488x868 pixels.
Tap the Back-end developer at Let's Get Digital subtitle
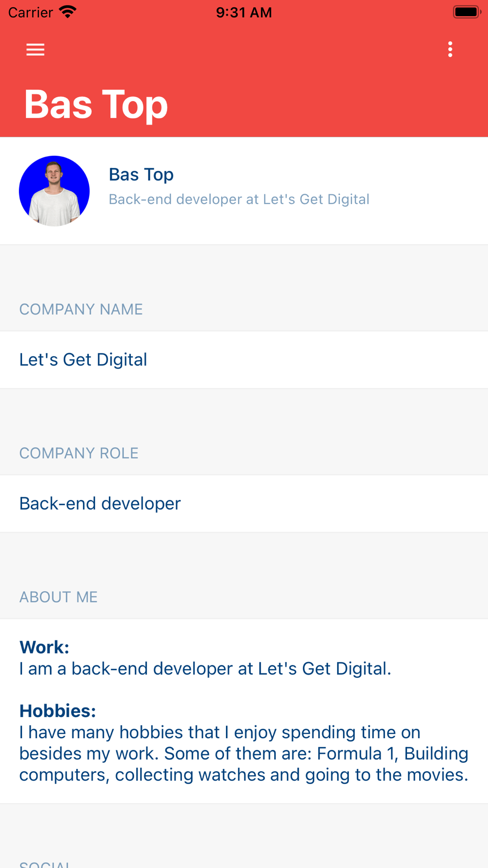point(239,199)
